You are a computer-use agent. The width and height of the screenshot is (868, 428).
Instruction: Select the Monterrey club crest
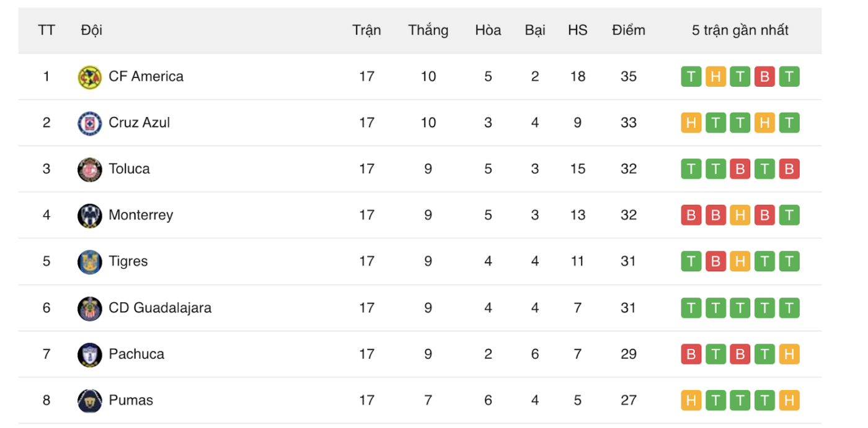click(90, 216)
